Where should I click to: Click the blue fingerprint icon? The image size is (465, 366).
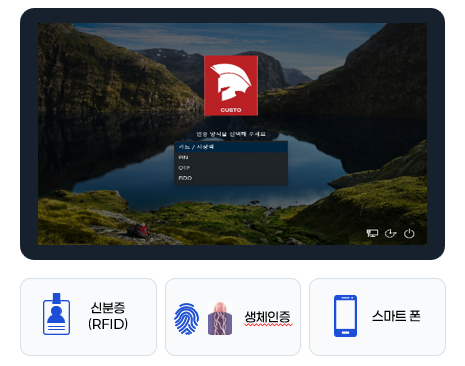point(187,319)
